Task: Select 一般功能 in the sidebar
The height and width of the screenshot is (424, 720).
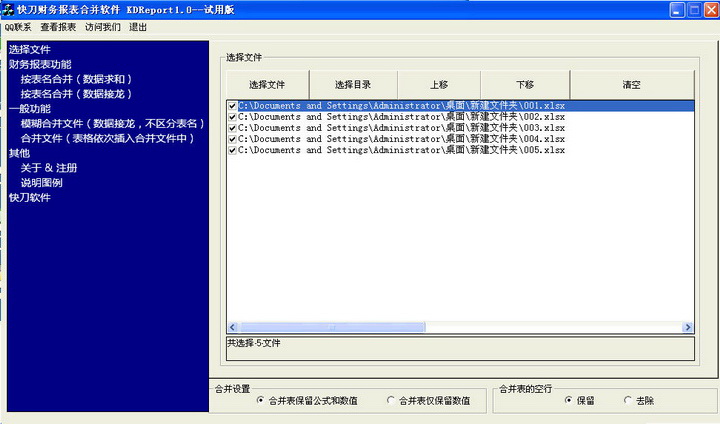Action: click(30, 109)
